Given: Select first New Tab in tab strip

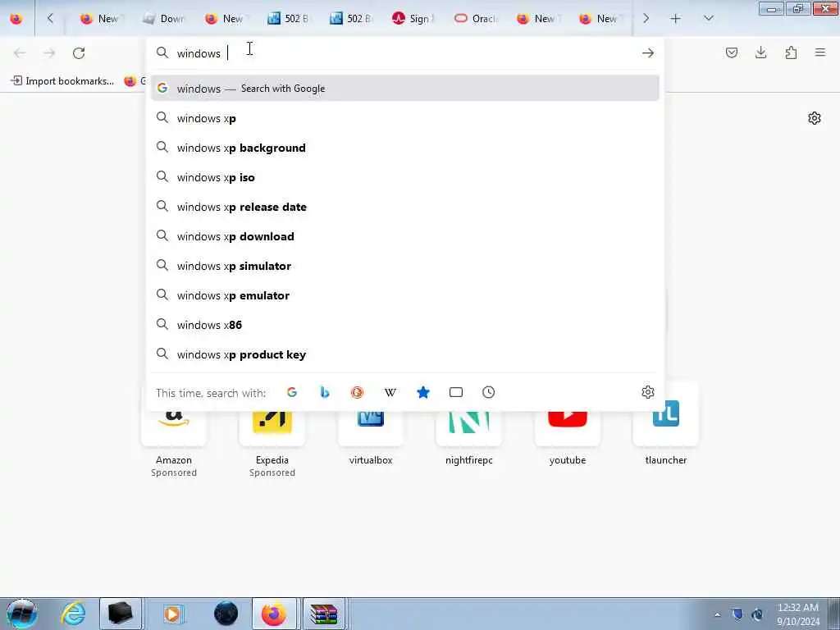Looking at the screenshot, I should (101, 19).
